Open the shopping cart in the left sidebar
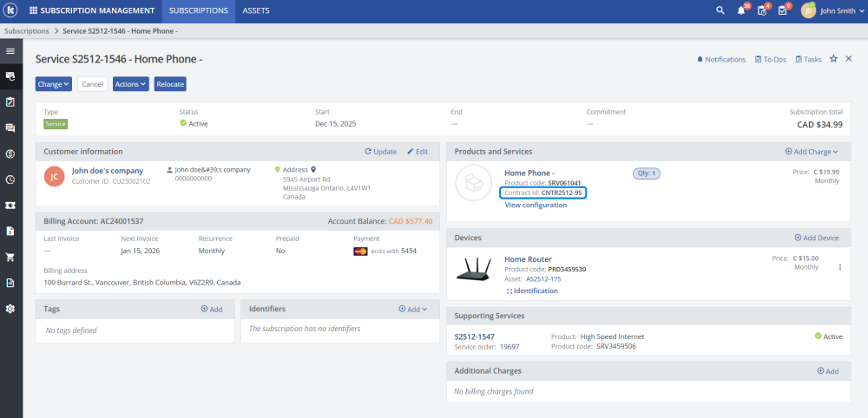 [x=10, y=257]
